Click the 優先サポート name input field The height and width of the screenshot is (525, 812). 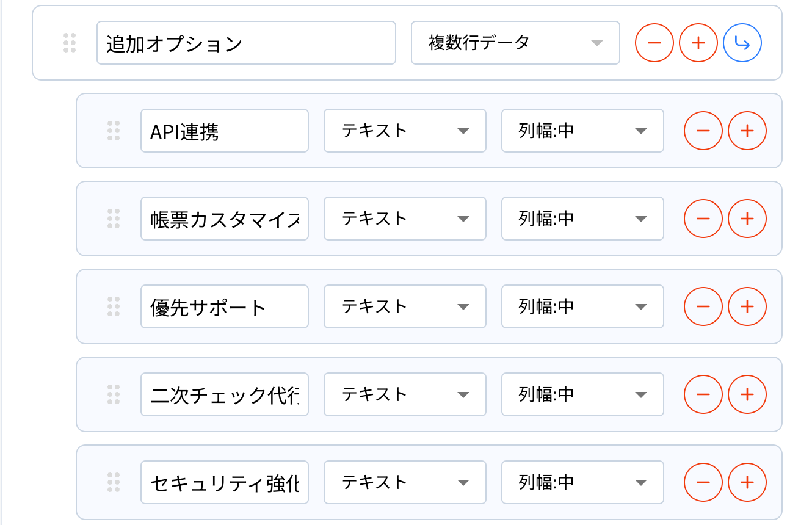click(x=224, y=306)
